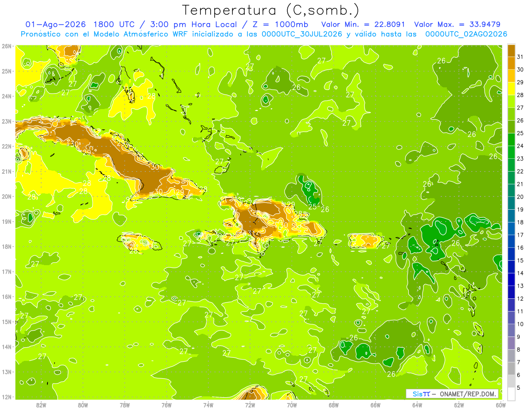Click the "21N" latitude axis label
The width and height of the screenshot is (532, 411).
(x=7, y=171)
